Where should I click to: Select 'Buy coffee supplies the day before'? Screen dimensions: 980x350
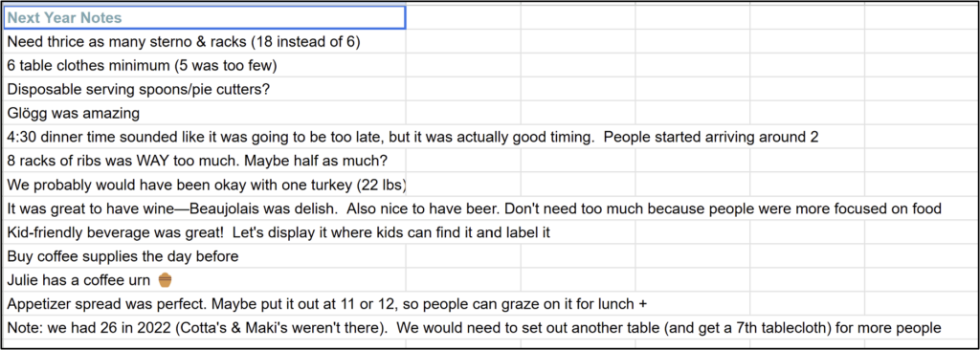pyautogui.click(x=205, y=256)
